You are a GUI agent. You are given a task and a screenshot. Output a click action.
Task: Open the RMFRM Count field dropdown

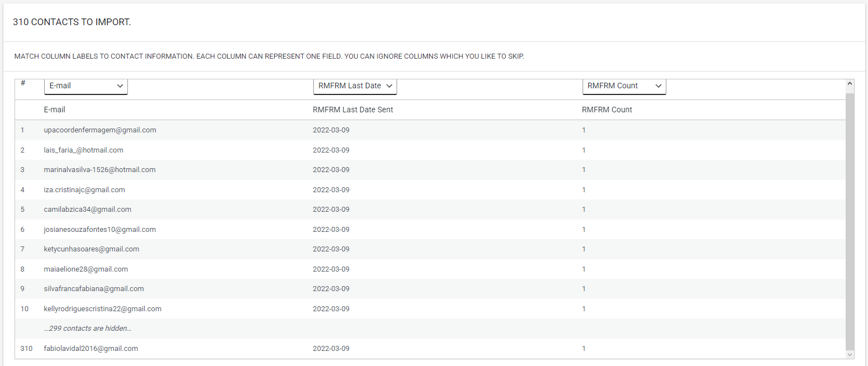point(624,86)
